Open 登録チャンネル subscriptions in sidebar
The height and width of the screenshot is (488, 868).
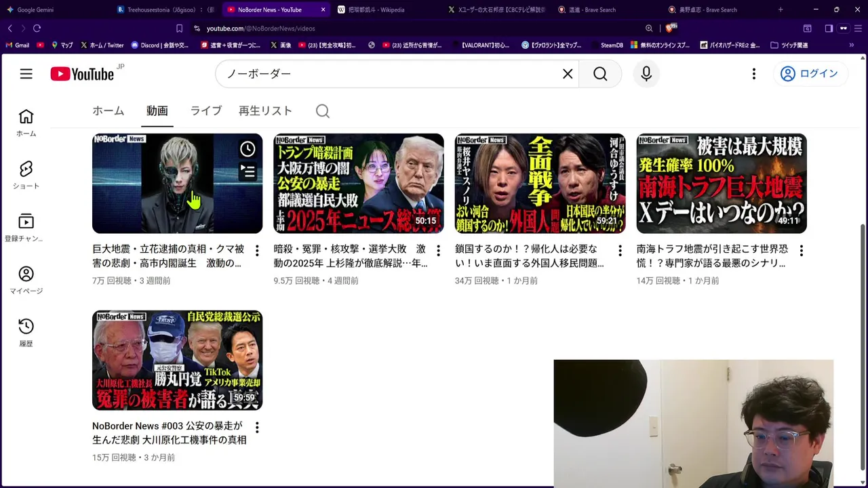pos(26,228)
